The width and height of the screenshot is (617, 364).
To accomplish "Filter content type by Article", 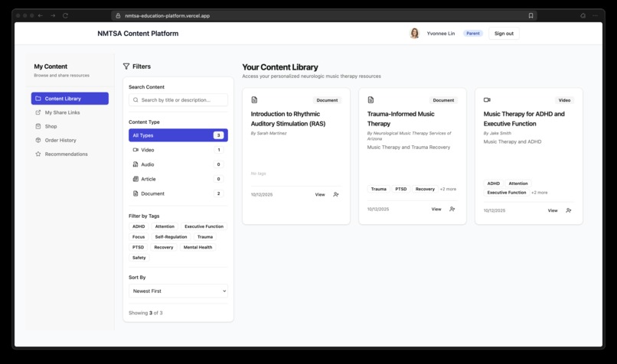I will pos(178,179).
